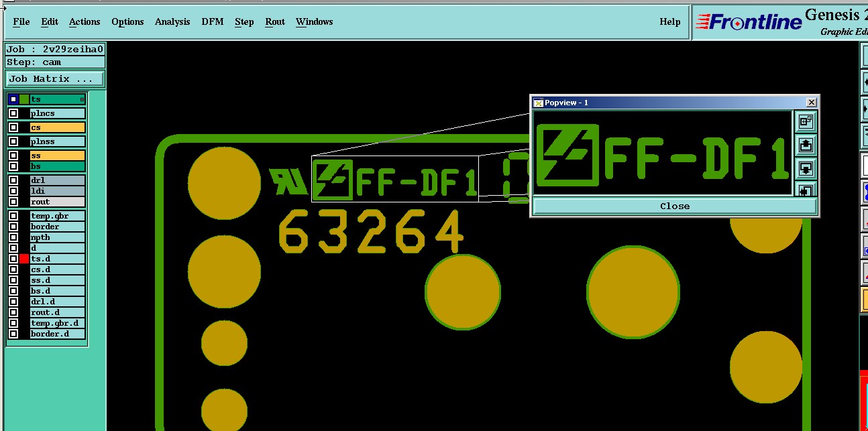Select the bs.d layer name
This screenshot has width=868, height=431.
[x=58, y=291]
